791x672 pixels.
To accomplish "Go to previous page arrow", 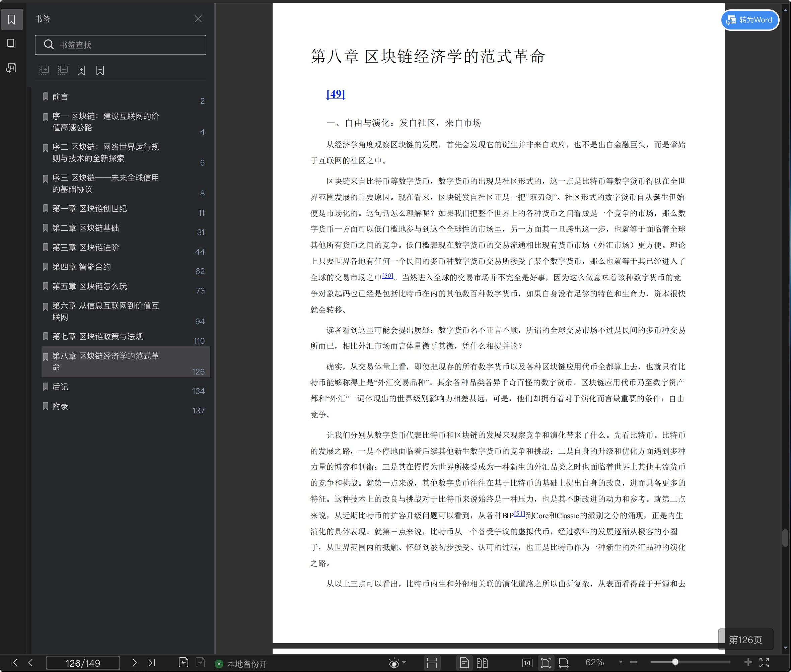I will [31, 663].
